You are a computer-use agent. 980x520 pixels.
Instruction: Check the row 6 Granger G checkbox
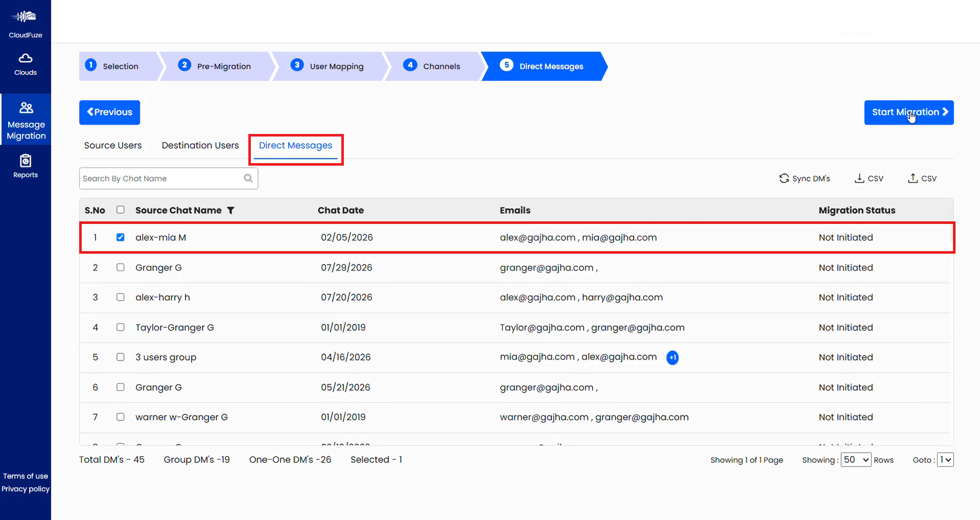coord(121,387)
